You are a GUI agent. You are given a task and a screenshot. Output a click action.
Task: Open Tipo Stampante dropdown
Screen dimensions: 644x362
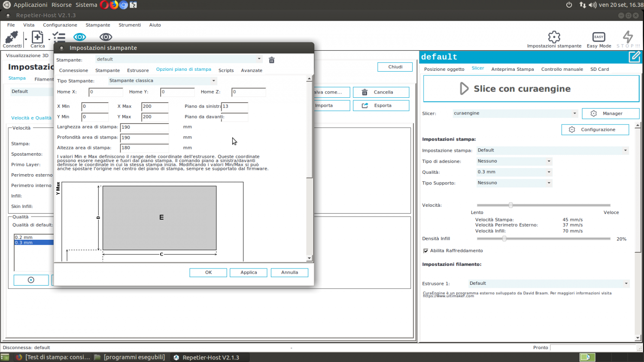click(162, 81)
